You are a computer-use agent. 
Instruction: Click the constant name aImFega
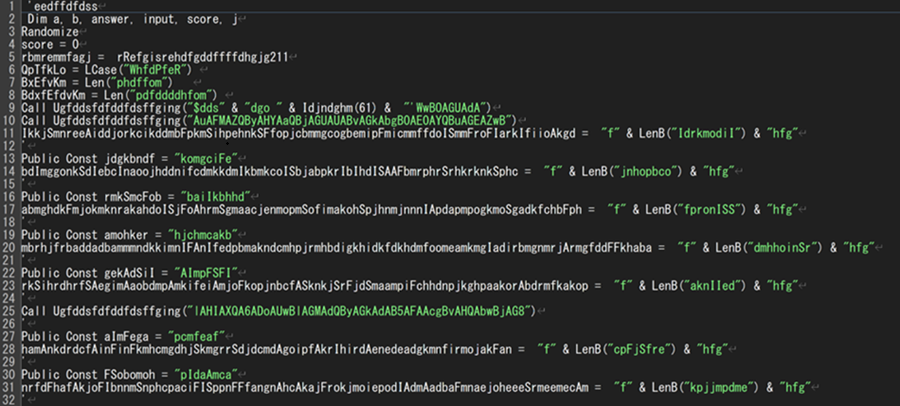(129, 337)
